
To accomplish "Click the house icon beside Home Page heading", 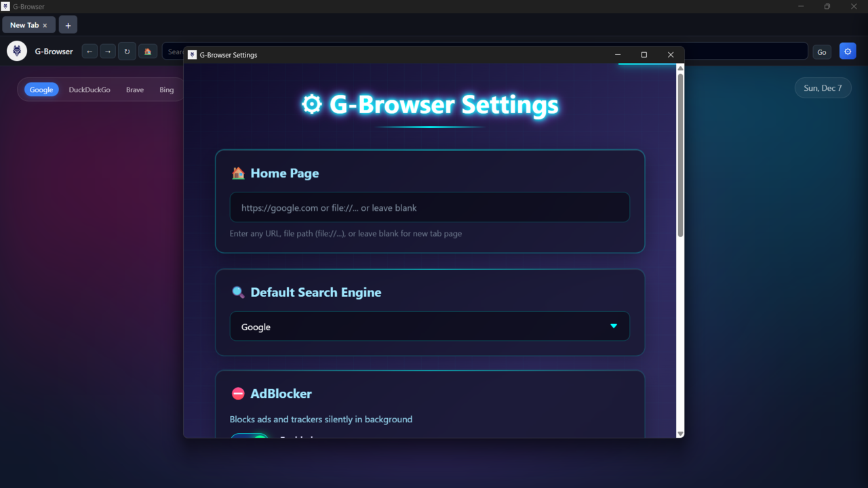I will click(x=238, y=173).
